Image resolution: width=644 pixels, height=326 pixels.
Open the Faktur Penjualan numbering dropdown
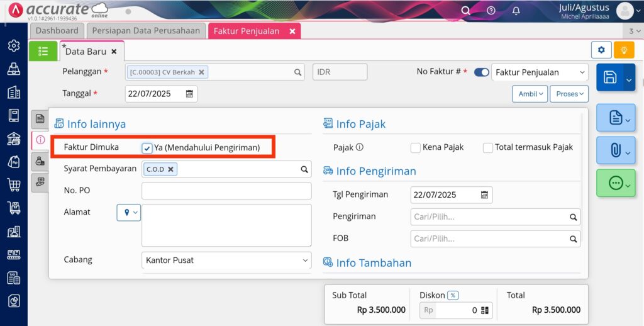click(x=540, y=72)
